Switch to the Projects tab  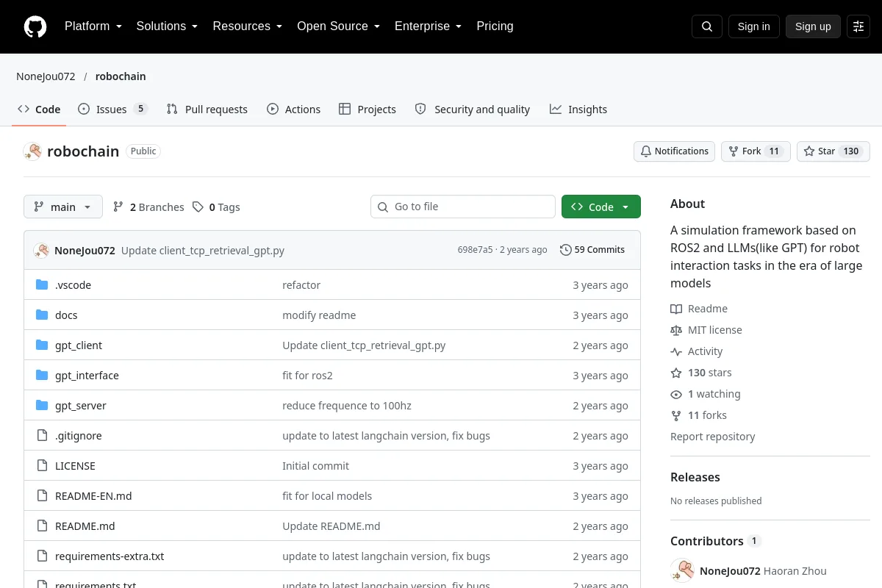(367, 110)
